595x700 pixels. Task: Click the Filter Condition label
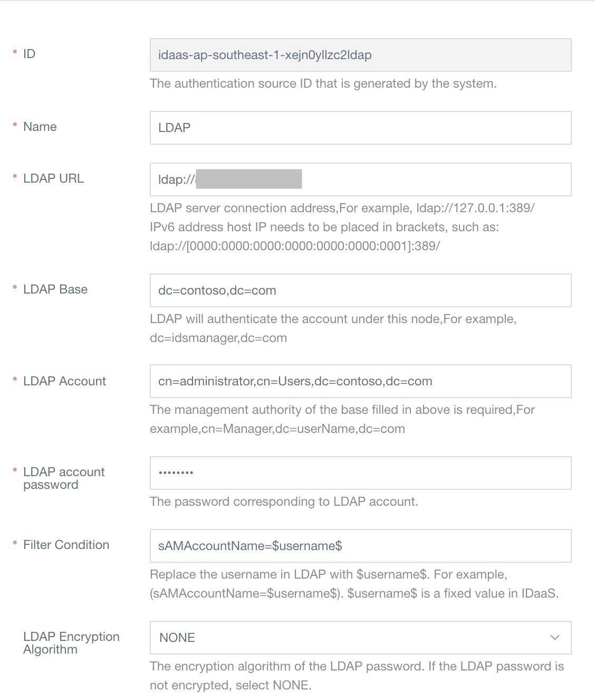pyautogui.click(x=66, y=545)
